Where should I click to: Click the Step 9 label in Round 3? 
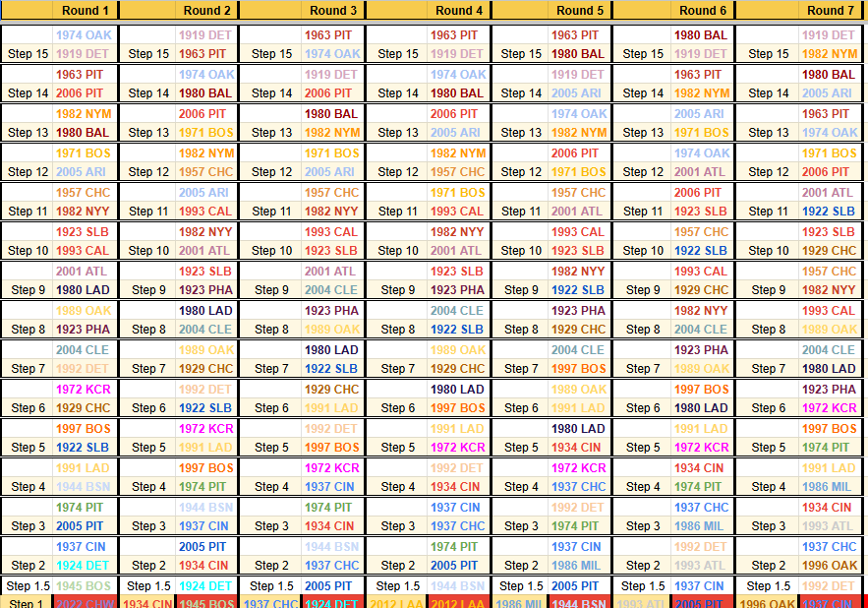click(x=271, y=290)
